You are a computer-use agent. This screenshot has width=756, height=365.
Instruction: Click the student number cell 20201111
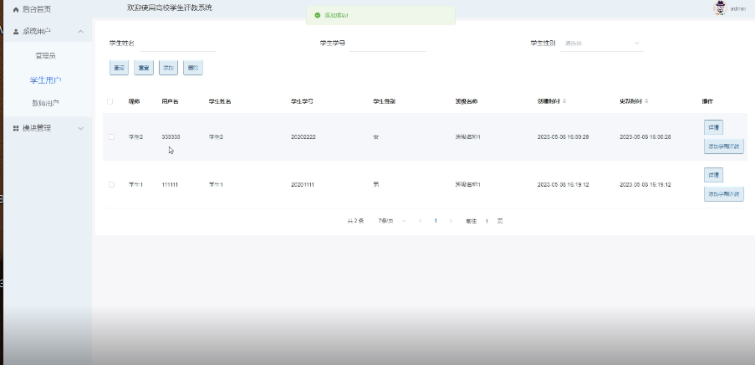pos(302,185)
